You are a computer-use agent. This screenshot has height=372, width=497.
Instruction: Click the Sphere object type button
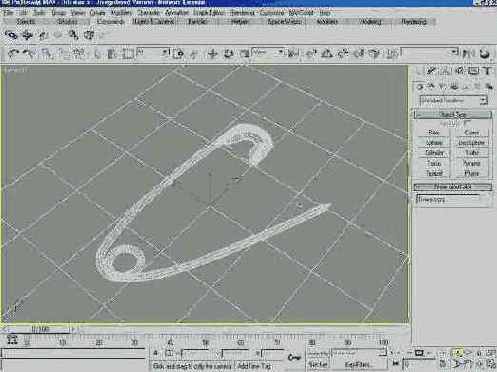coord(434,143)
